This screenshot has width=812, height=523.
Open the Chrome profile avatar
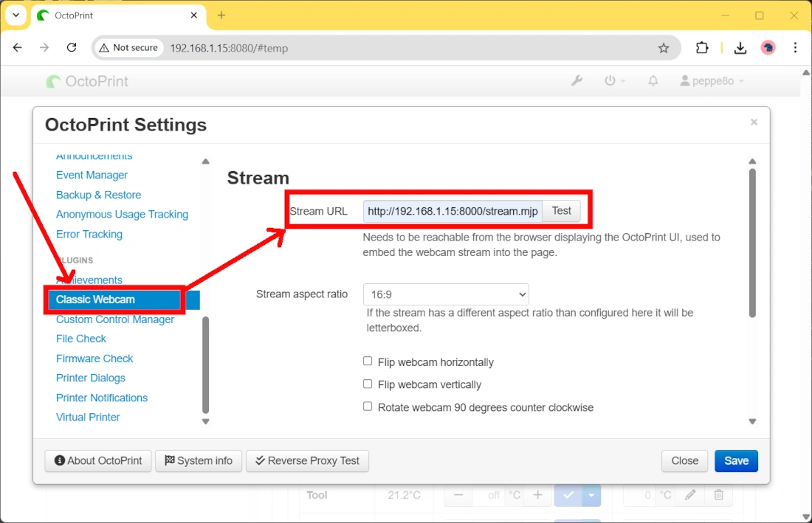point(768,48)
